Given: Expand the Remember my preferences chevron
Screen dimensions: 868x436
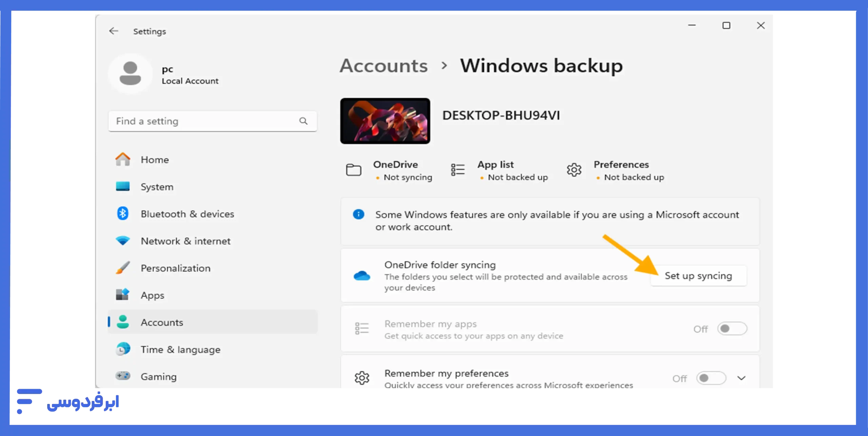Looking at the screenshot, I should click(741, 378).
